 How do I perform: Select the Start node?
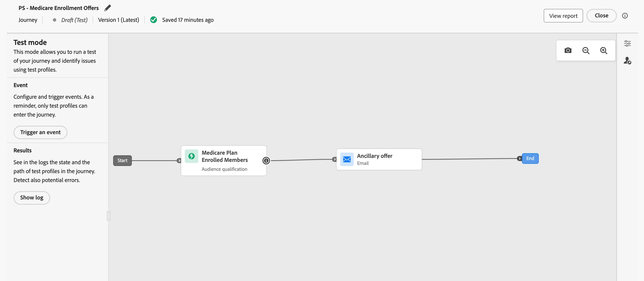click(122, 161)
